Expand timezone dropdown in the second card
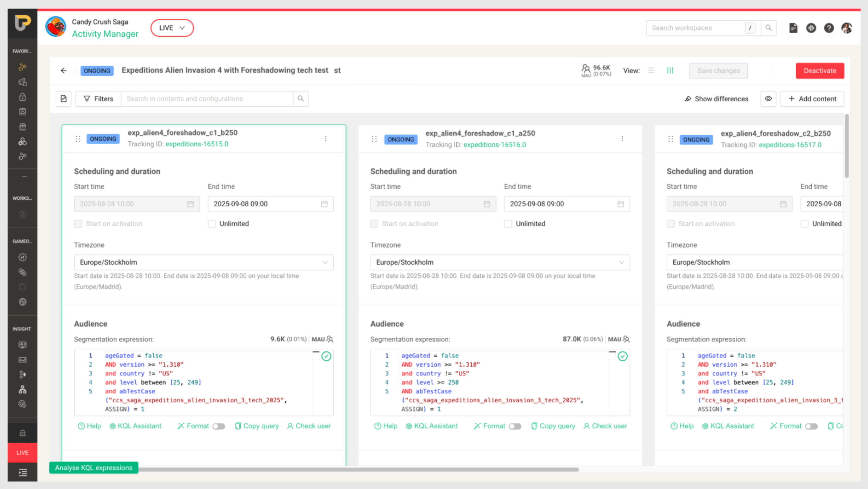Image resolution: width=868 pixels, height=489 pixels. (x=500, y=262)
